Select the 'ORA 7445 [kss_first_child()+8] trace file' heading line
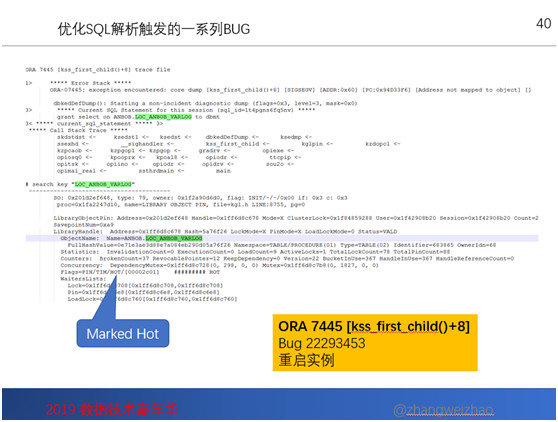This screenshot has height=422, width=558. [x=98, y=70]
